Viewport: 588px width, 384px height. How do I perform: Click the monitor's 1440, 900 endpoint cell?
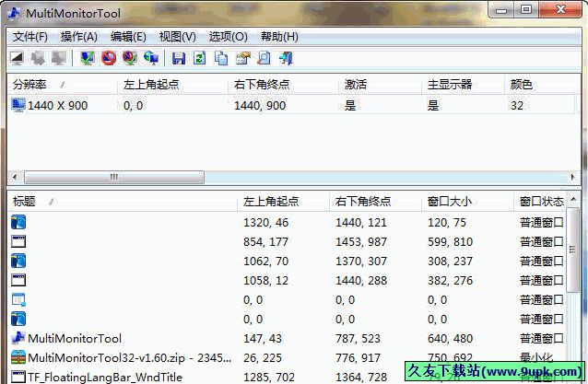(260, 106)
